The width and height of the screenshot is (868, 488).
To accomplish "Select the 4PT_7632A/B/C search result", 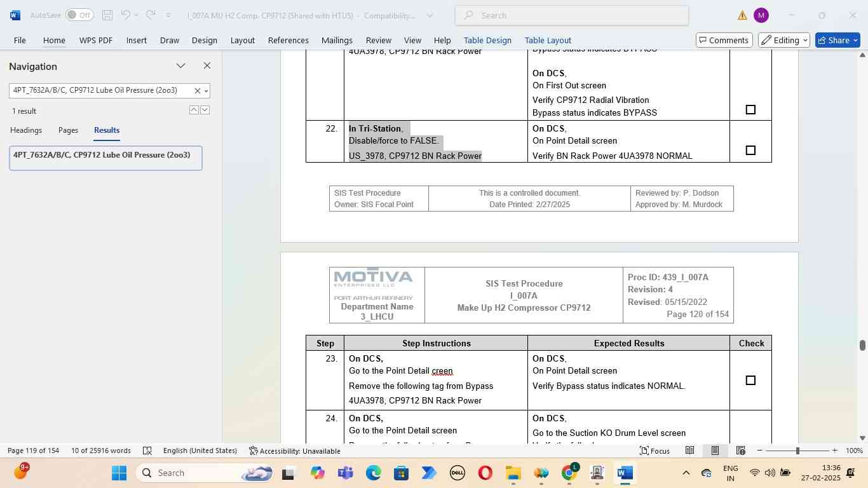I will coord(105,158).
